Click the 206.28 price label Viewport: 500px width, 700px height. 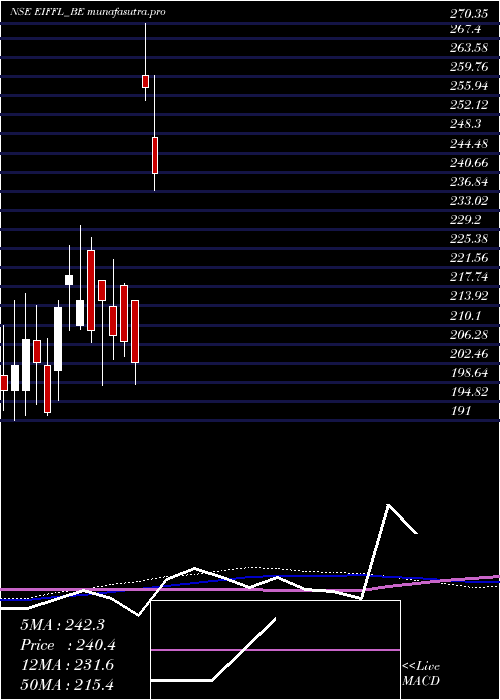click(x=468, y=334)
